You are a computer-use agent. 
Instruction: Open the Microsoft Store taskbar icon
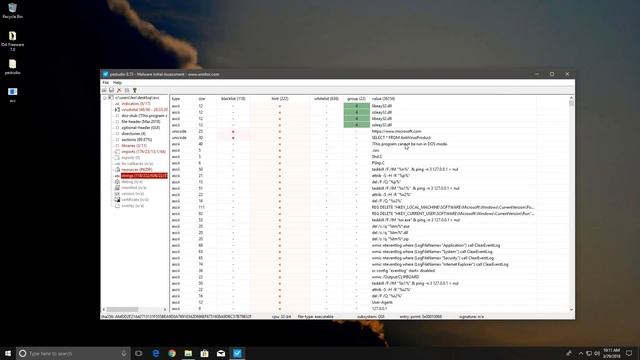pos(204,353)
